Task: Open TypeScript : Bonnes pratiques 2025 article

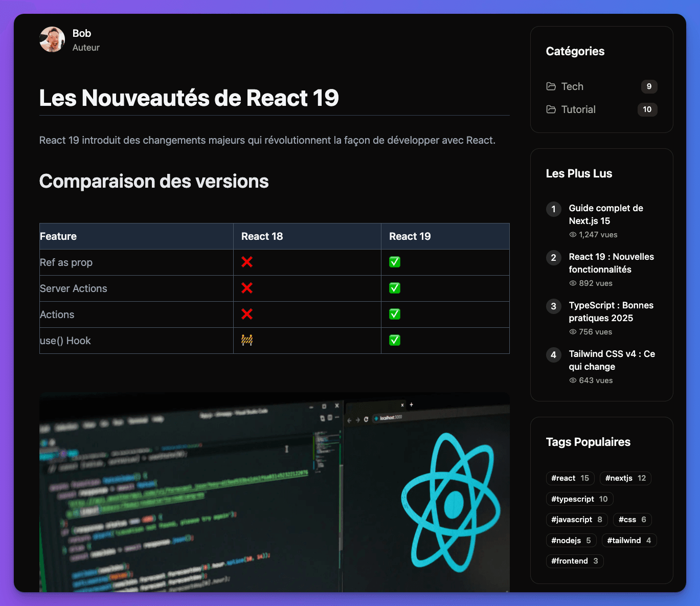Action: point(611,311)
